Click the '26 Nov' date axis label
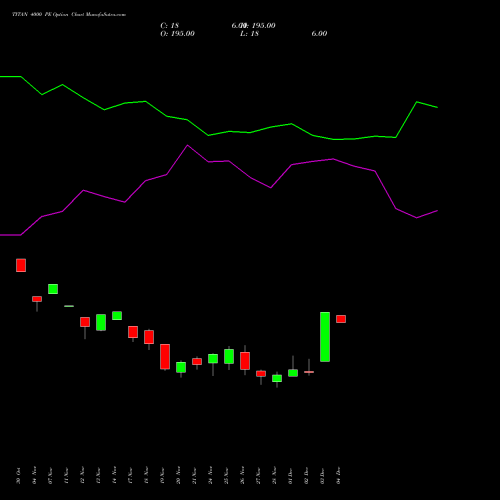Image resolution: width=500 pixels, height=500 pixels. [243, 475]
